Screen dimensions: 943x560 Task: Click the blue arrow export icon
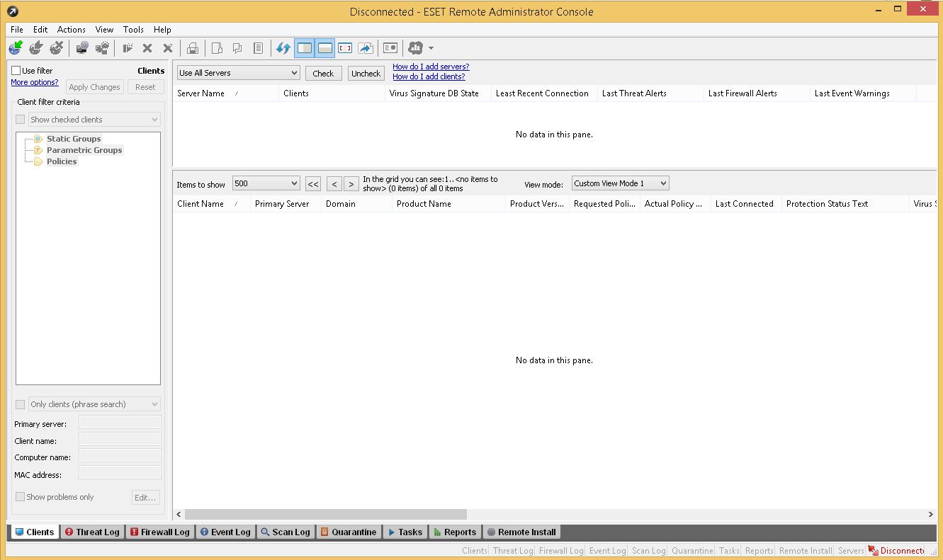click(366, 48)
